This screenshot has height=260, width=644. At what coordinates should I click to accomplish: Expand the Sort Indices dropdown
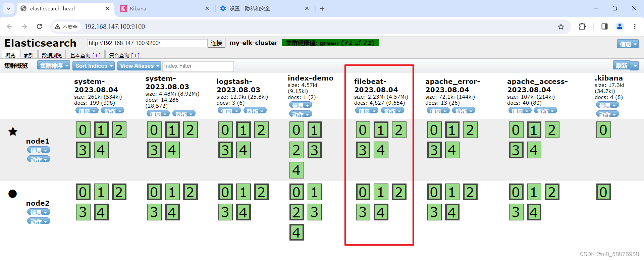(x=94, y=66)
